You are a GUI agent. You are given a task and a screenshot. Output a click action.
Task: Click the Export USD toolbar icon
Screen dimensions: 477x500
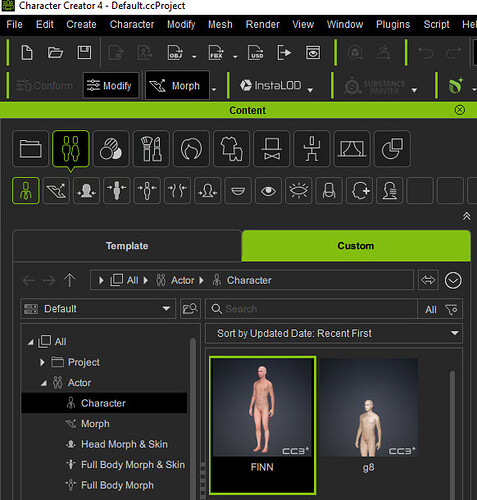pos(256,53)
